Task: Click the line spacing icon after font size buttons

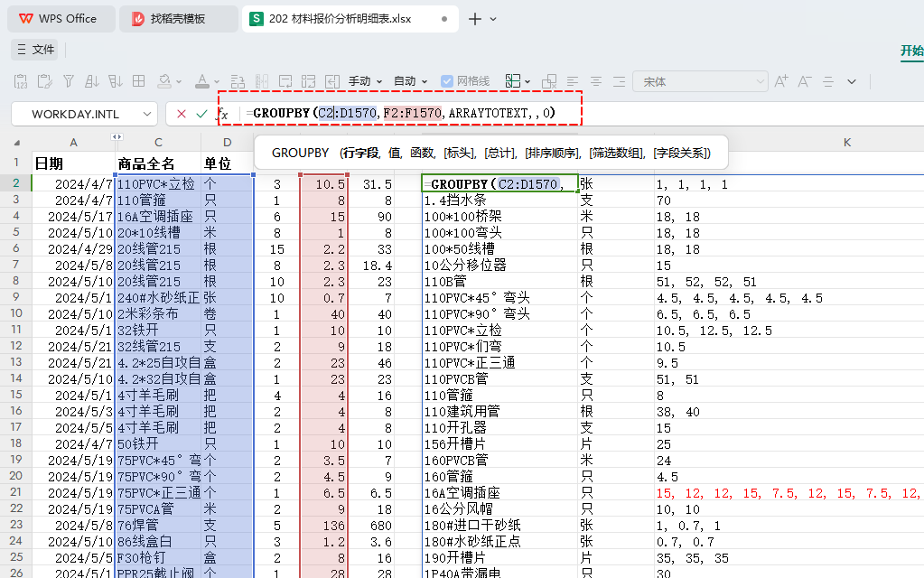Action: click(x=828, y=81)
